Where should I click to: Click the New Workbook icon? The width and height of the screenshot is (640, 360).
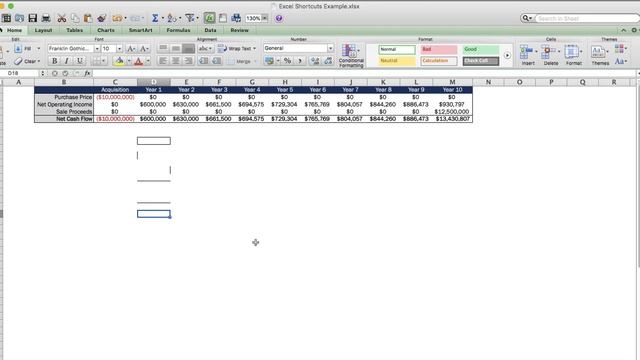(x=7, y=18)
